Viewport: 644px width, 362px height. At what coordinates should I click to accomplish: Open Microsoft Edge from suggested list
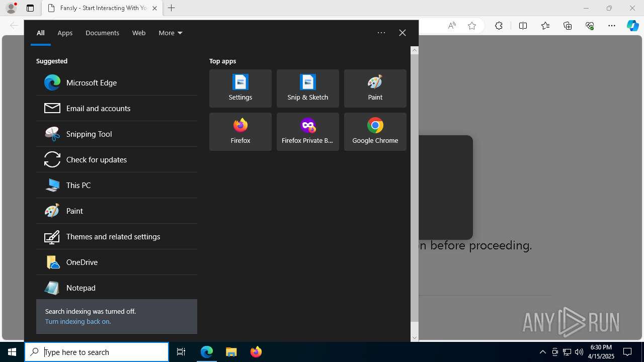point(116,82)
